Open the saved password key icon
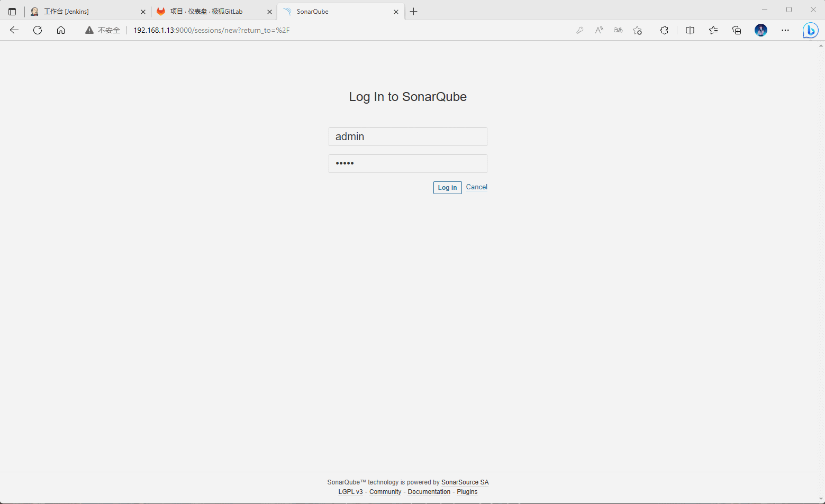This screenshot has width=825, height=504. click(x=580, y=30)
